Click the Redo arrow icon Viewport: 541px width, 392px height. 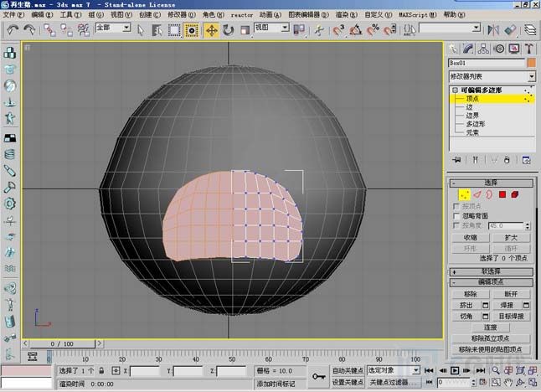coord(29,30)
